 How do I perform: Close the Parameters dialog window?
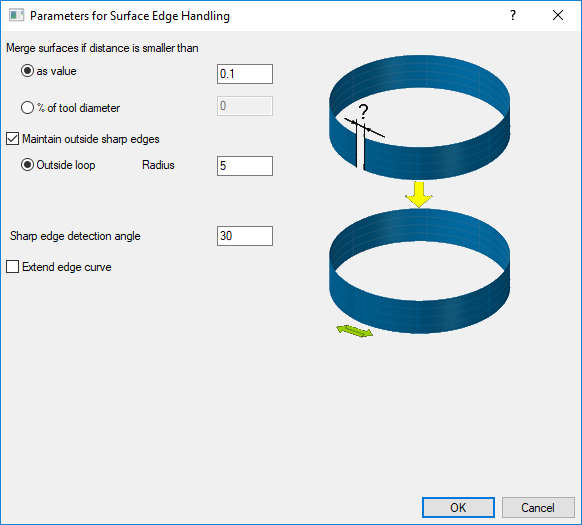point(558,15)
